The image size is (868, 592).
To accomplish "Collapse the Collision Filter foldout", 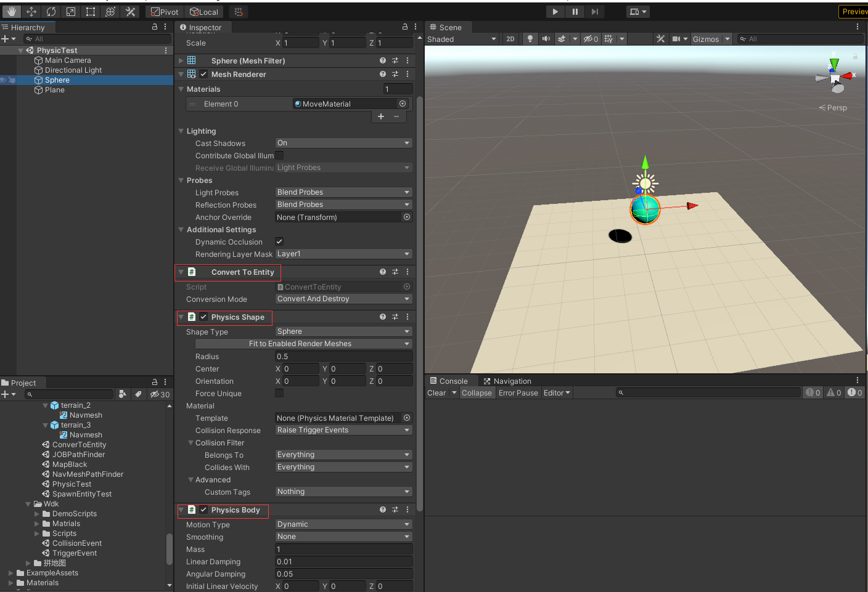I will pyautogui.click(x=190, y=443).
